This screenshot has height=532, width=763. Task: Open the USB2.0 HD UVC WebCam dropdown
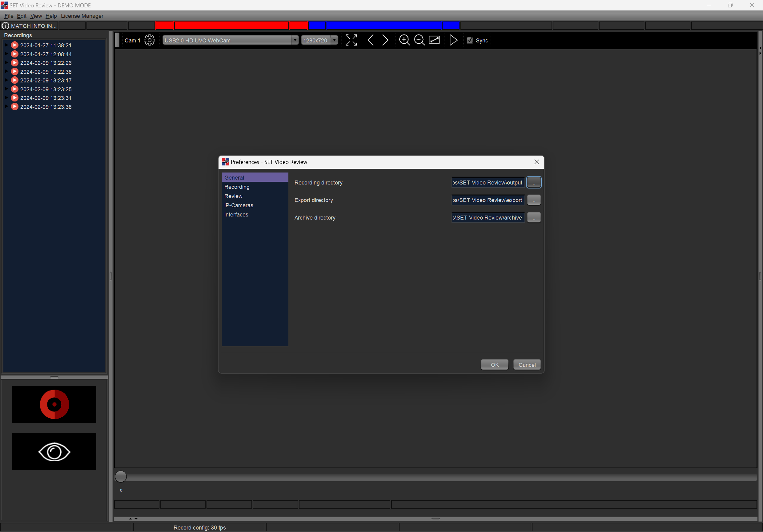tap(230, 40)
